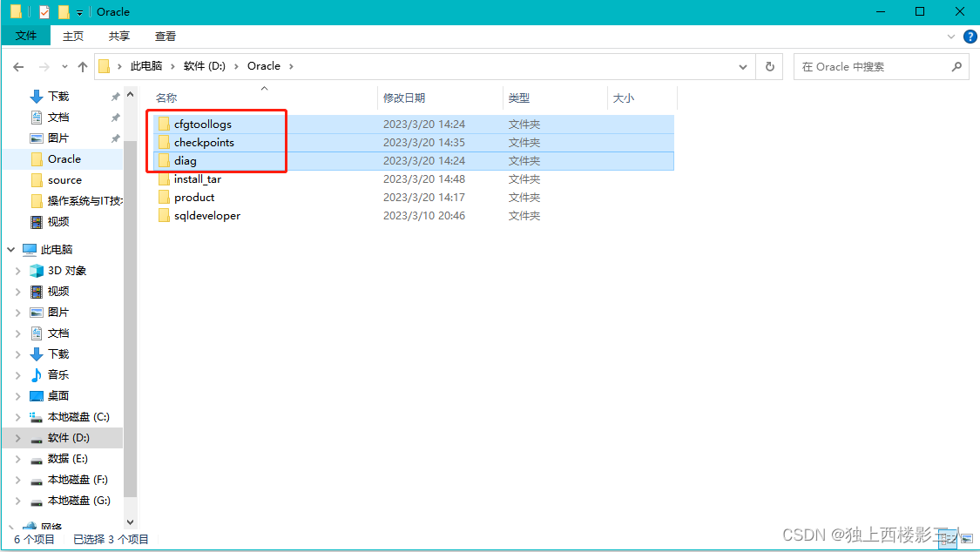
Task: Open quick access 图片 in the sidebar
Action: pos(58,138)
